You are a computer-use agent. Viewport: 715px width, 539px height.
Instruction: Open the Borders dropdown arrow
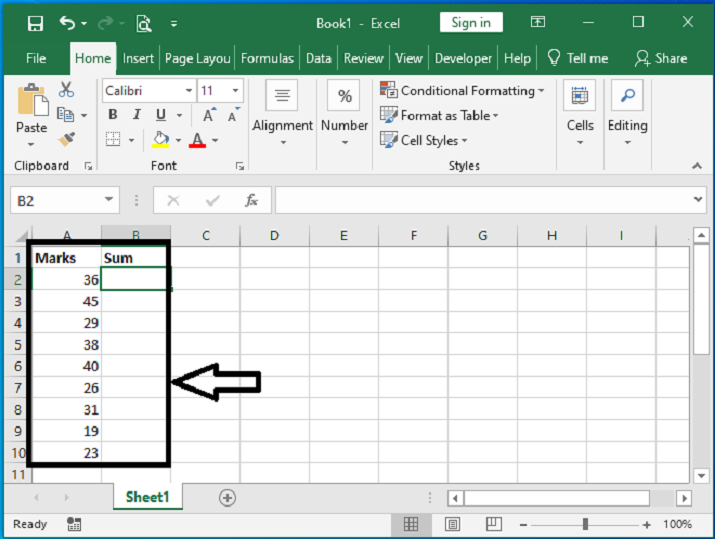pyautogui.click(x=131, y=140)
